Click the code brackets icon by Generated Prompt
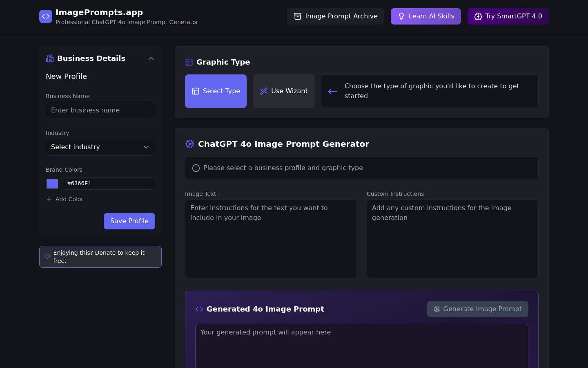Image resolution: width=588 pixels, height=368 pixels. point(199,309)
